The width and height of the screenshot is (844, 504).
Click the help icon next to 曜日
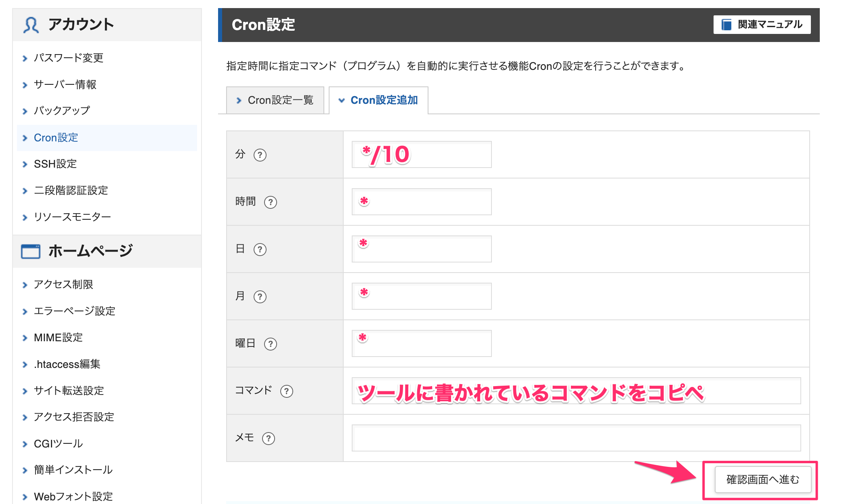(270, 344)
